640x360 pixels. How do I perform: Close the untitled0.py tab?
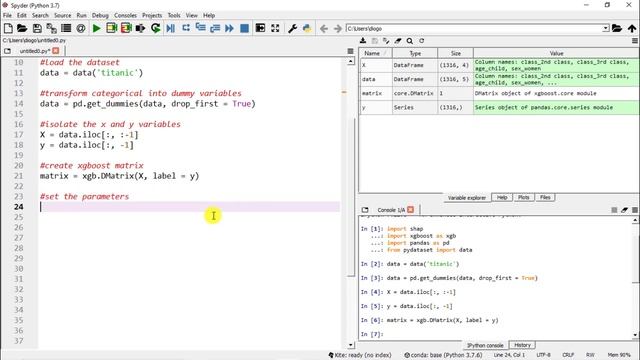[56, 51]
